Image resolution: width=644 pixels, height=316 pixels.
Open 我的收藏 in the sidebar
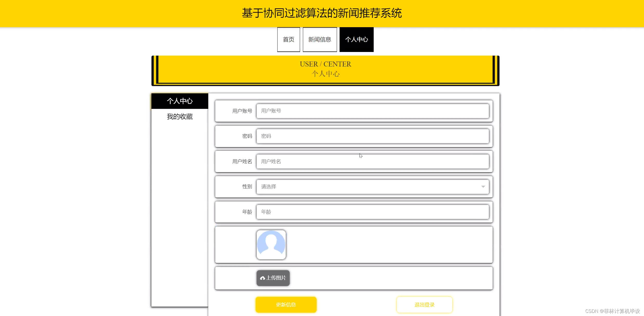(180, 117)
